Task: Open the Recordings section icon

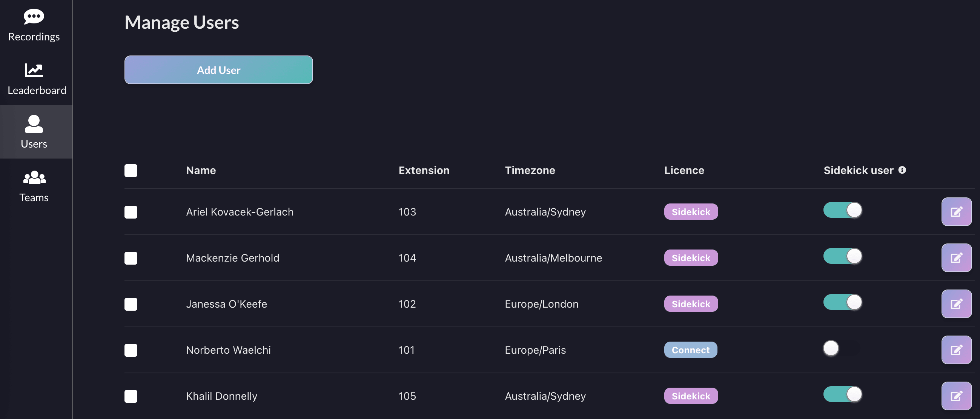Action: coord(34,17)
